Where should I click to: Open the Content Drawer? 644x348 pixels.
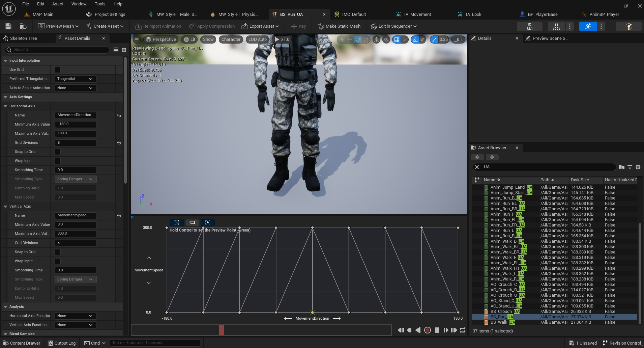(22, 343)
